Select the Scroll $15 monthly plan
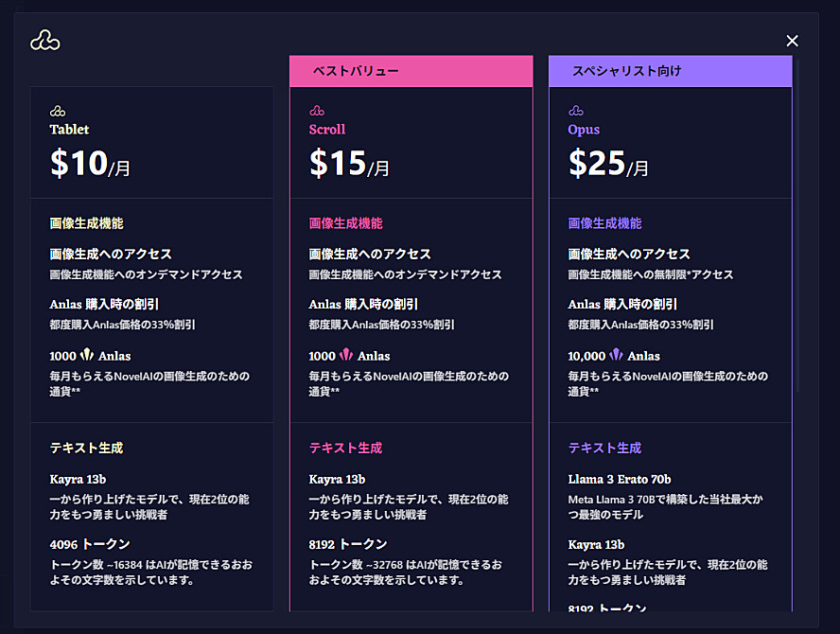The height and width of the screenshot is (634, 840). coord(411,143)
